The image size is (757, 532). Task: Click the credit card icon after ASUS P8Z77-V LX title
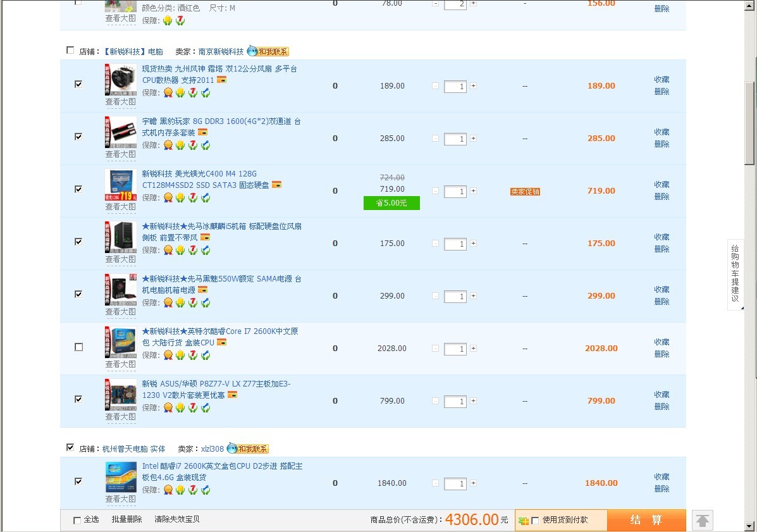tap(232, 395)
